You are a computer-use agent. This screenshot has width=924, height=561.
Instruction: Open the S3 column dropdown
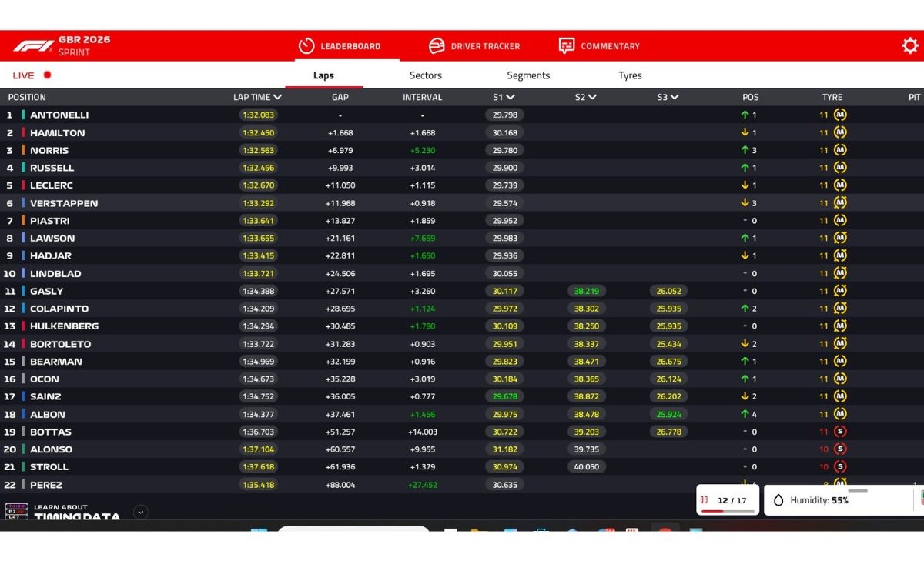(x=675, y=97)
